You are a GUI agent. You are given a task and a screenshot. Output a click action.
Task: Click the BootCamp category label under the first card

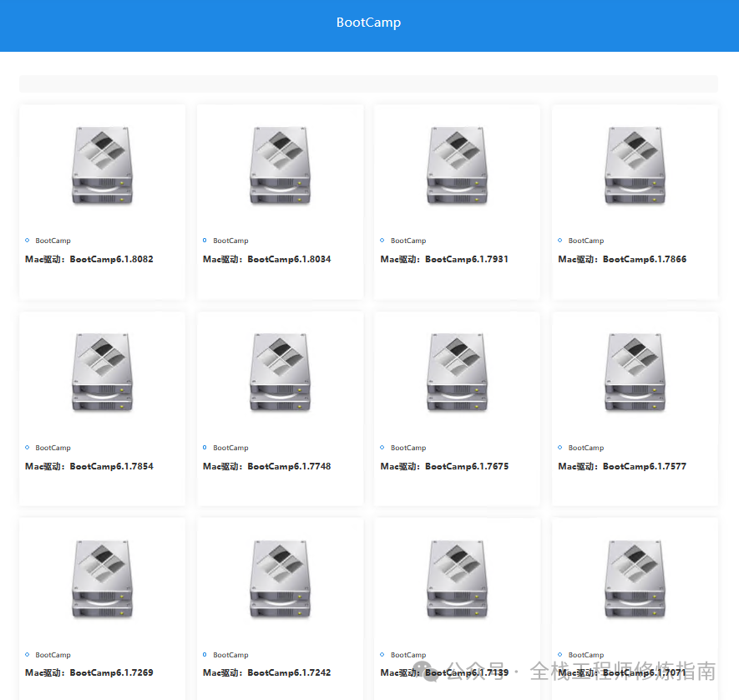pyautogui.click(x=53, y=241)
